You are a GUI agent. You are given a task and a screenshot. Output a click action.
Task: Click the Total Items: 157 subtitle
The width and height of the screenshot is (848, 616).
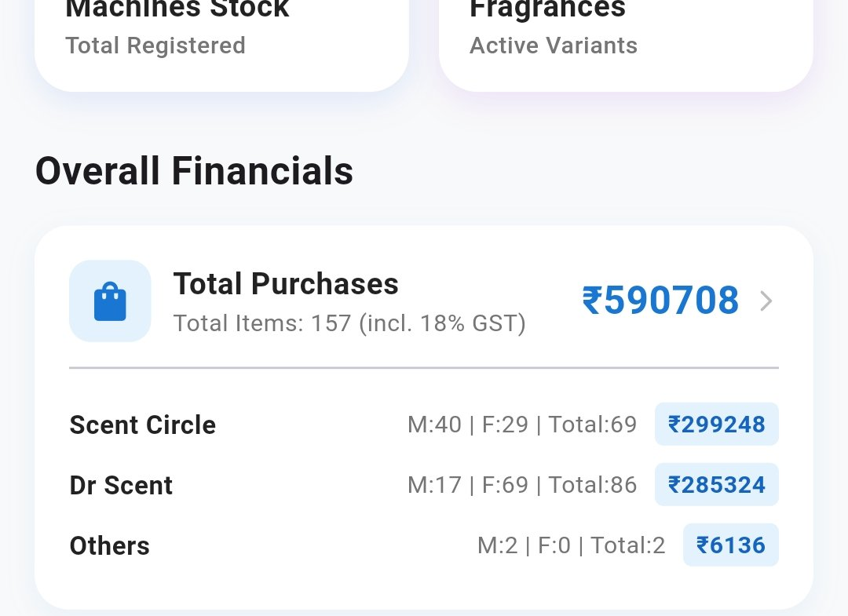349,323
